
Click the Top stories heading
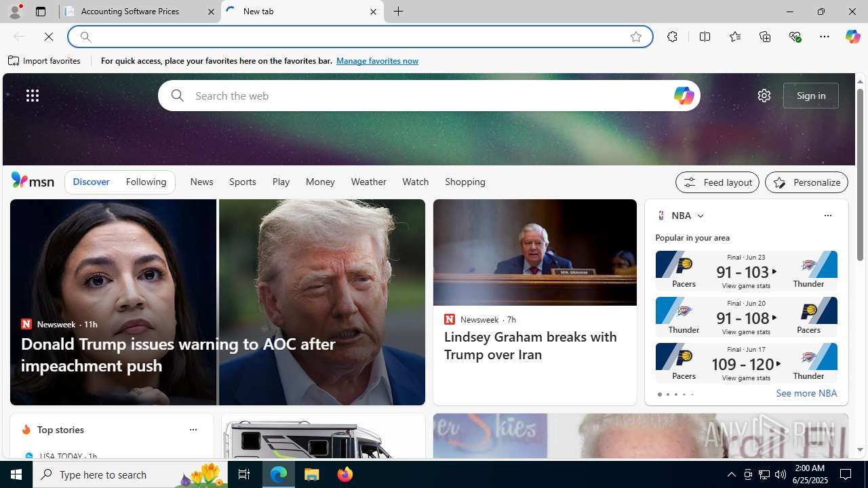60,430
